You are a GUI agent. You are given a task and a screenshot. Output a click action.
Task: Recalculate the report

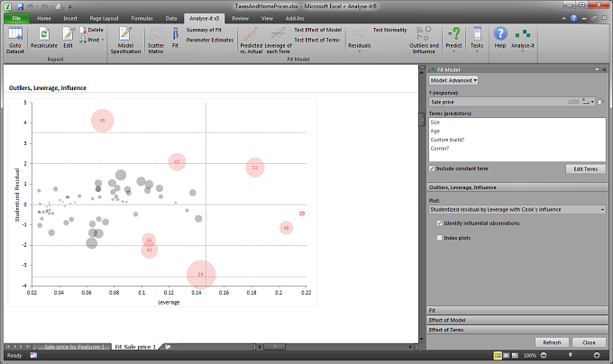coord(44,38)
